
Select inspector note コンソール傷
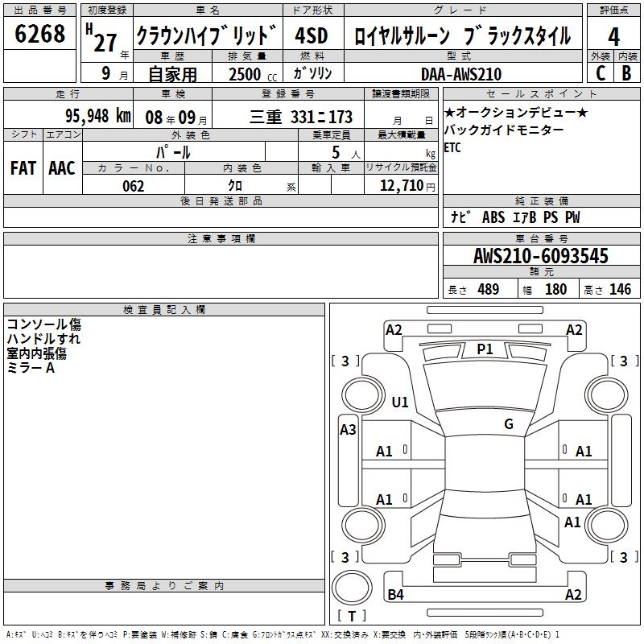[44, 324]
